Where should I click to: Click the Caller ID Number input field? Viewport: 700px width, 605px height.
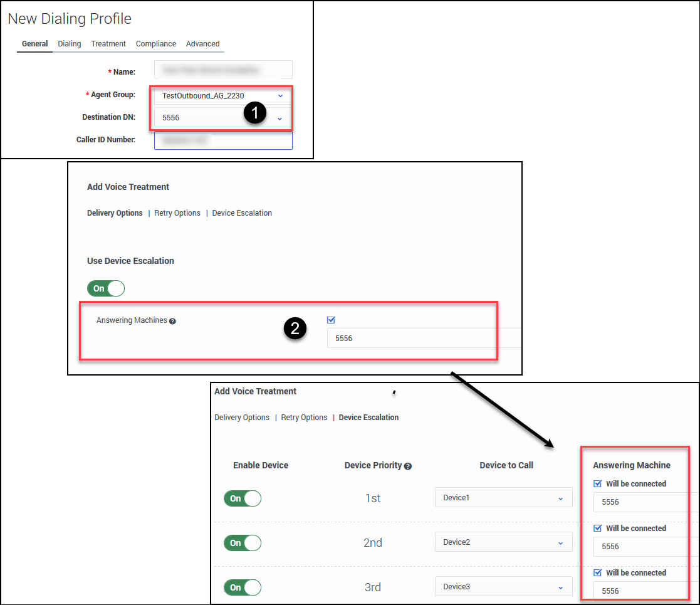[x=223, y=140]
